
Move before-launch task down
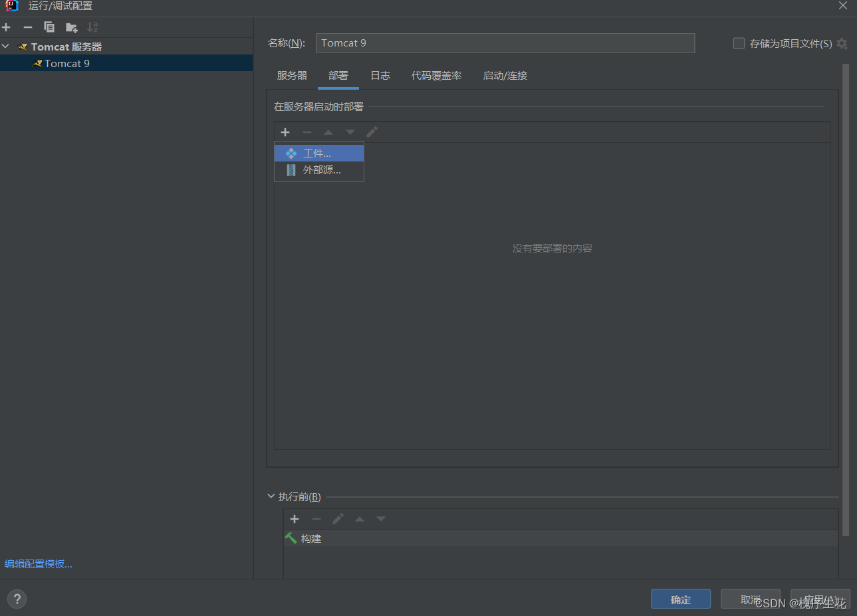(x=381, y=519)
